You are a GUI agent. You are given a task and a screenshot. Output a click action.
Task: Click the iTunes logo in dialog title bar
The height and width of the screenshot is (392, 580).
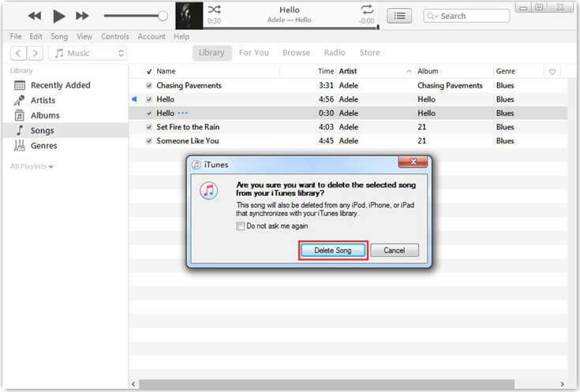pos(196,165)
